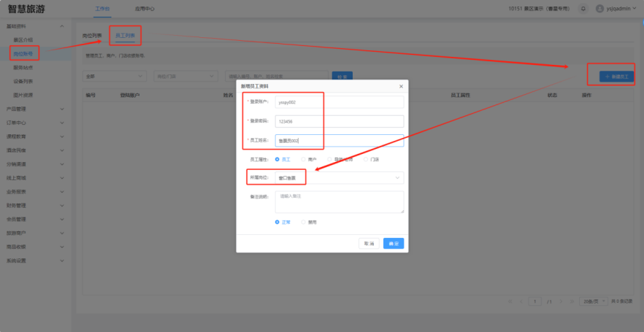
Task: Click the 取消 cancel button
Action: 369,243
